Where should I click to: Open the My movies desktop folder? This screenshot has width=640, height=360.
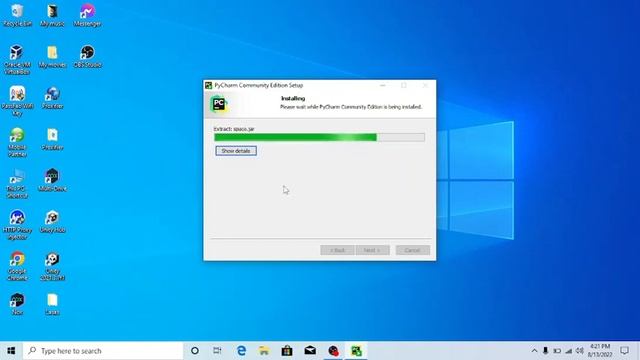click(x=52, y=57)
